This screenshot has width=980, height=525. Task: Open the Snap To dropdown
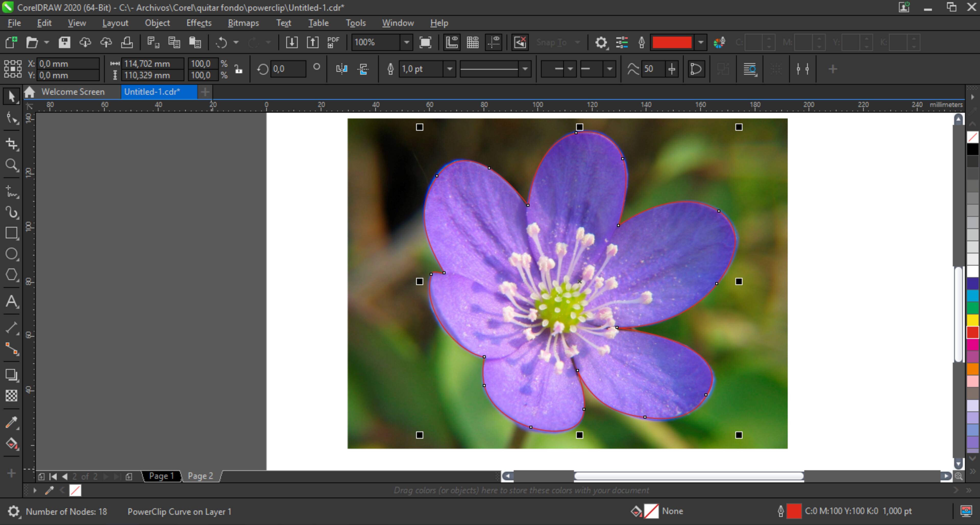pos(577,43)
